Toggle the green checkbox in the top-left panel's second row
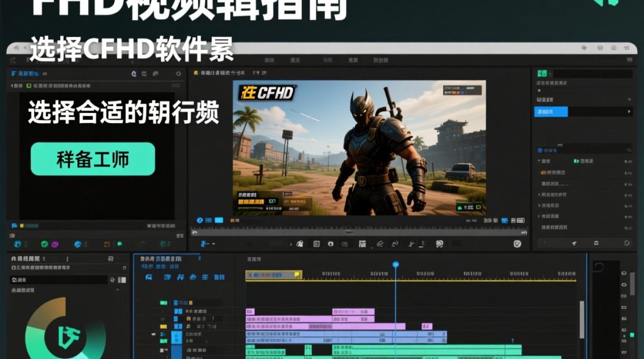This screenshot has width=644, height=359. [x=29, y=86]
